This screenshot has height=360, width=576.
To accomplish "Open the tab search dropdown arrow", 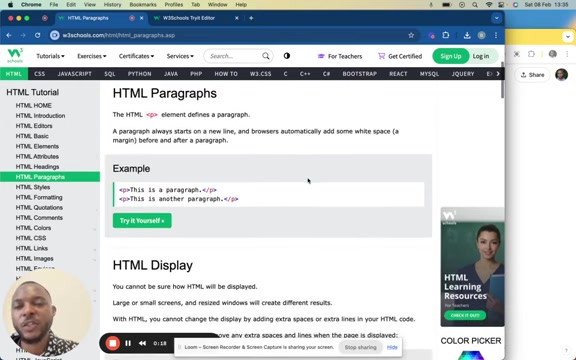I will pyautogui.click(x=496, y=18).
